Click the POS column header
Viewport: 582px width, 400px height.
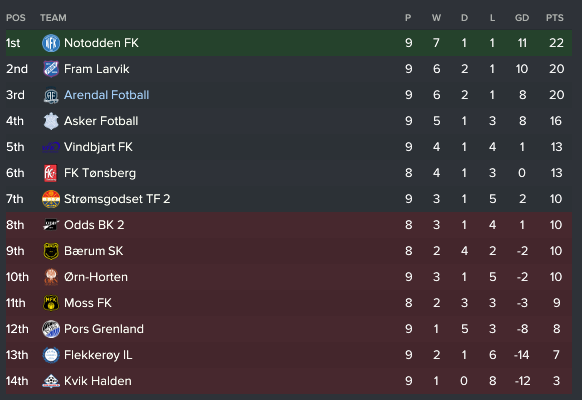(16, 18)
